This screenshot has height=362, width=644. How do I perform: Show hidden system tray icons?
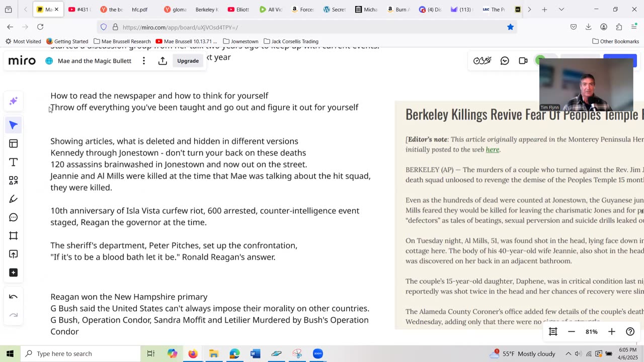tap(569, 353)
